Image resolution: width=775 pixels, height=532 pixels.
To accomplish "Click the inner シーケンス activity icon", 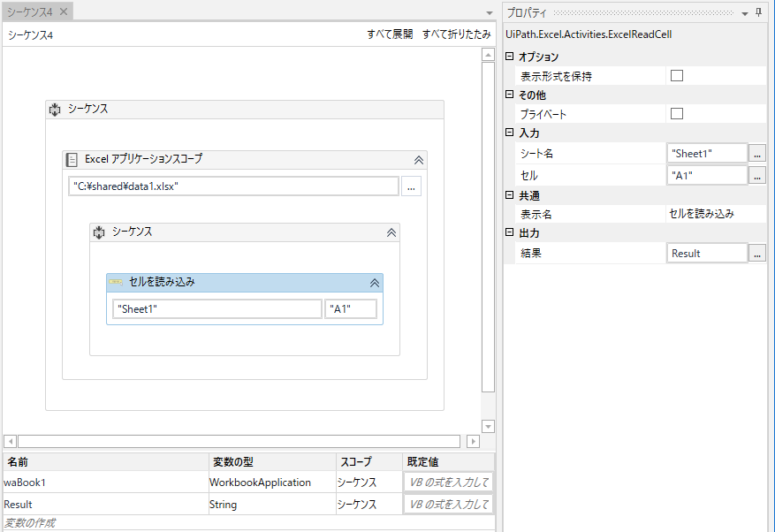I will pos(99,232).
